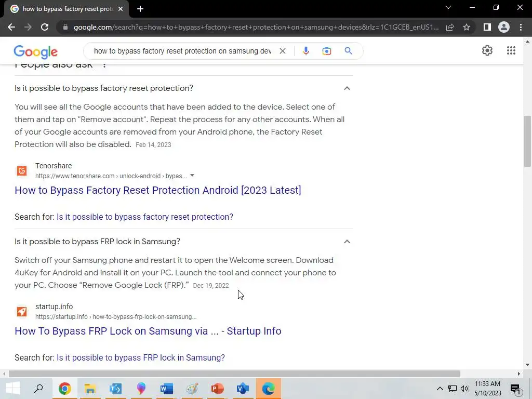Show hidden system tray icons
This screenshot has height=399, width=532.
tap(440, 389)
